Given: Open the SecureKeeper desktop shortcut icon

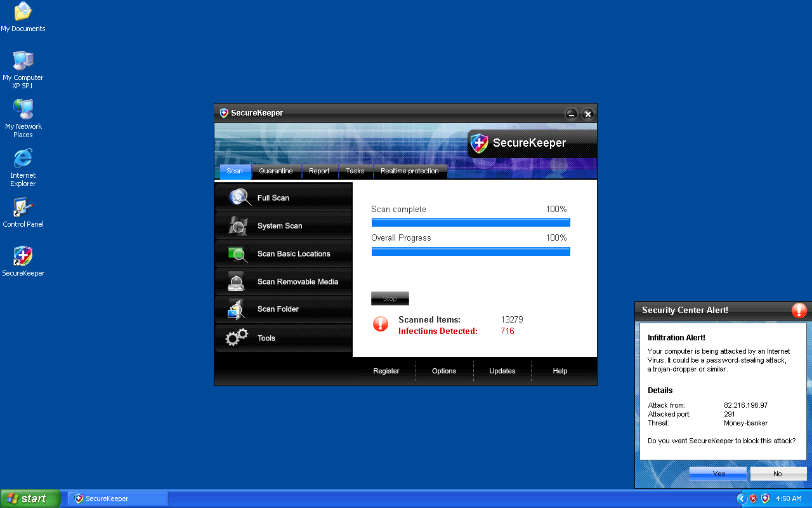Looking at the screenshot, I should tap(23, 257).
